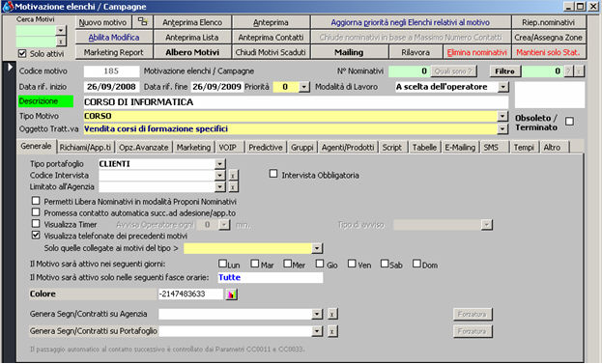Viewport: 602px width, 364px height.
Task: Click the application icon in the title bar
Action: [x=8, y=7]
